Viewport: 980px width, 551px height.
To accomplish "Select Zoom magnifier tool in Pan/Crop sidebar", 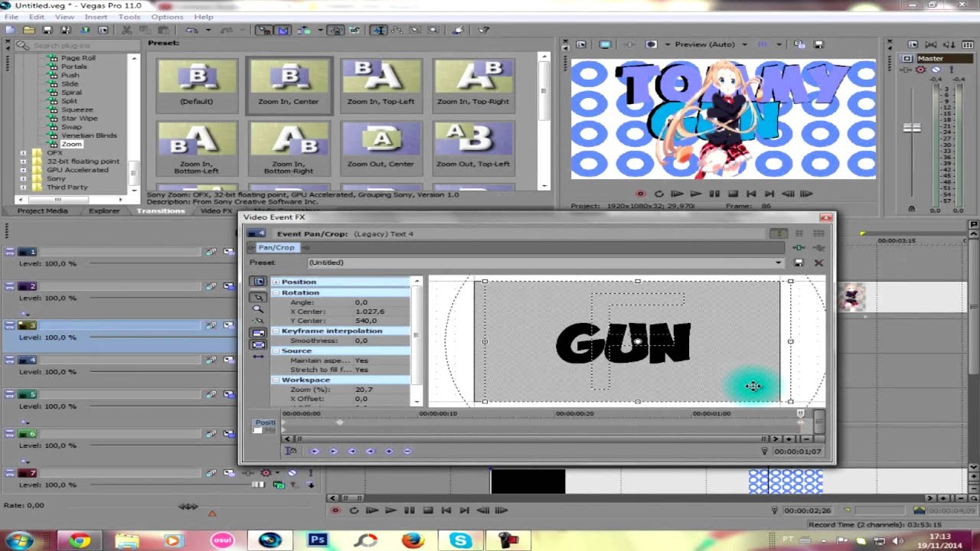I will (258, 308).
